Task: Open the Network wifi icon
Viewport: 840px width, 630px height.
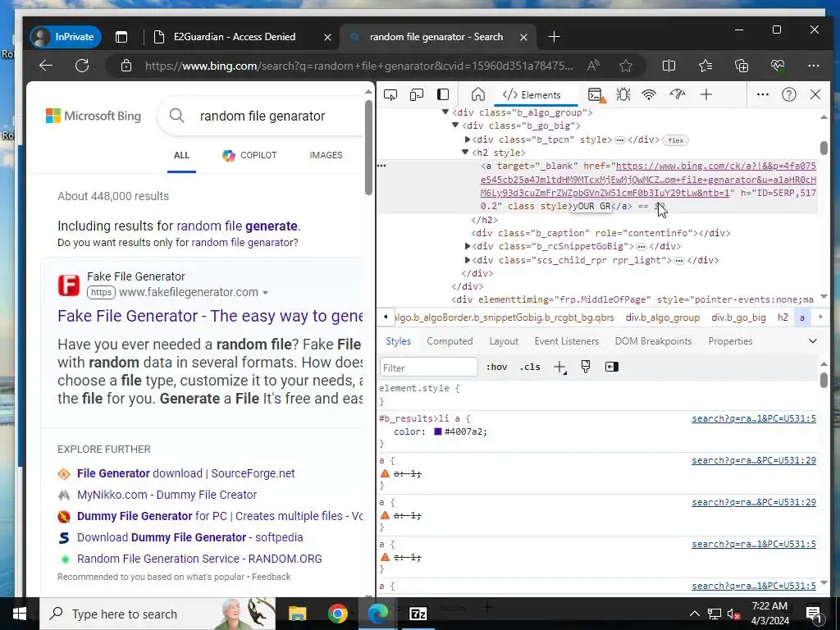Action: [649, 95]
